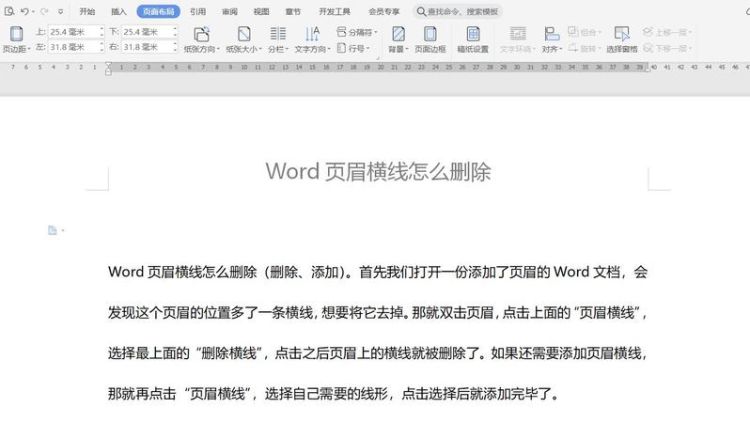Image resolution: width=750 pixels, height=423 pixels.
Task: Decrease the bottom margin with the down arrow
Action: pyautogui.click(x=175, y=35)
